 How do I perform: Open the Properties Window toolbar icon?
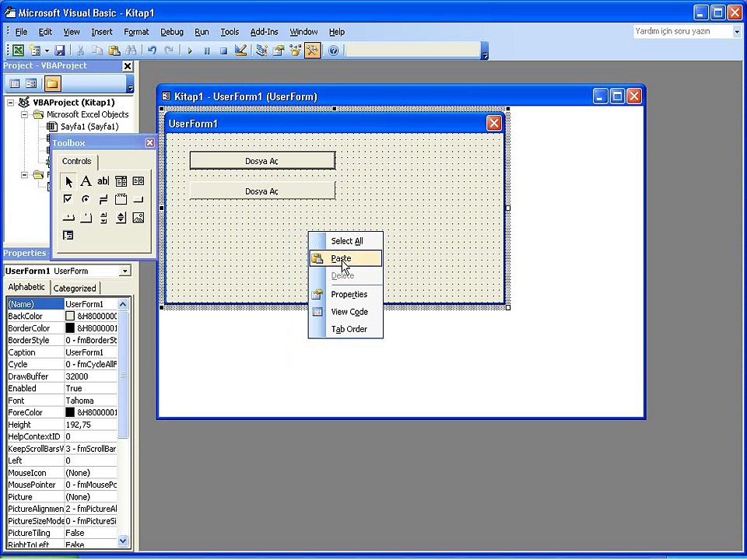[279, 50]
